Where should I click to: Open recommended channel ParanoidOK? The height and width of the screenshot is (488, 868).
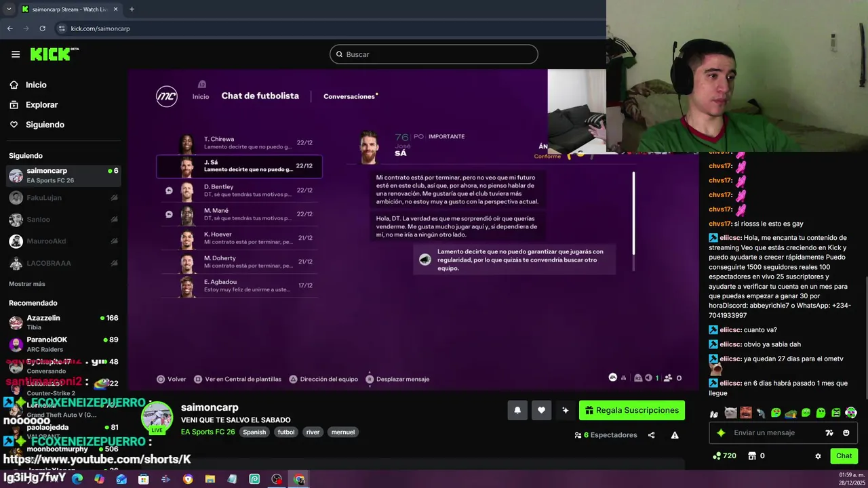click(63, 344)
